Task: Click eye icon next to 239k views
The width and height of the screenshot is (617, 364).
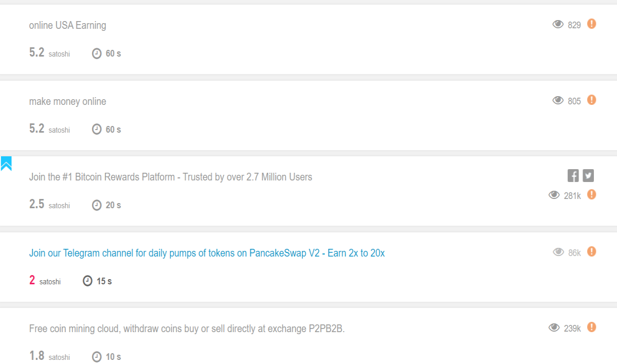Action: point(554,327)
